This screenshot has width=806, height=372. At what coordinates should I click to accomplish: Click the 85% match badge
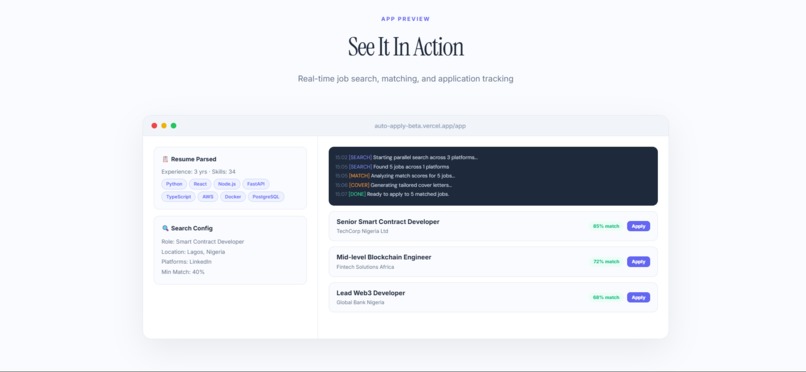point(606,226)
